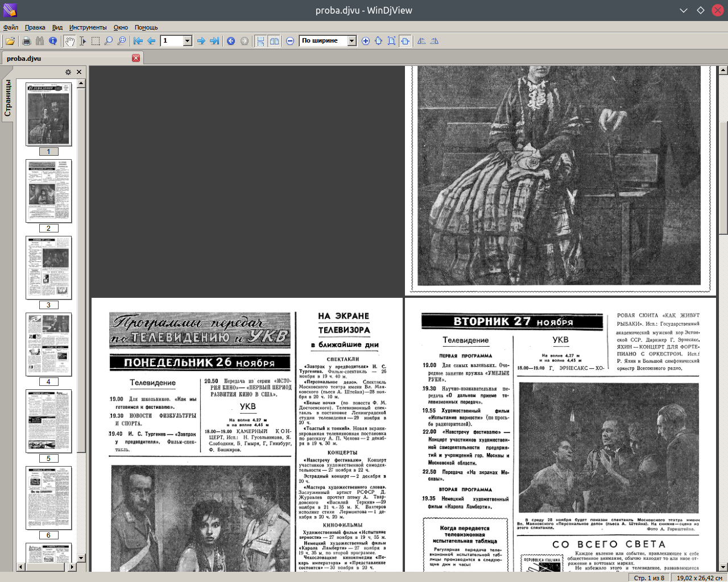Jump to the last page
This screenshot has width=728, height=582.
tap(214, 41)
